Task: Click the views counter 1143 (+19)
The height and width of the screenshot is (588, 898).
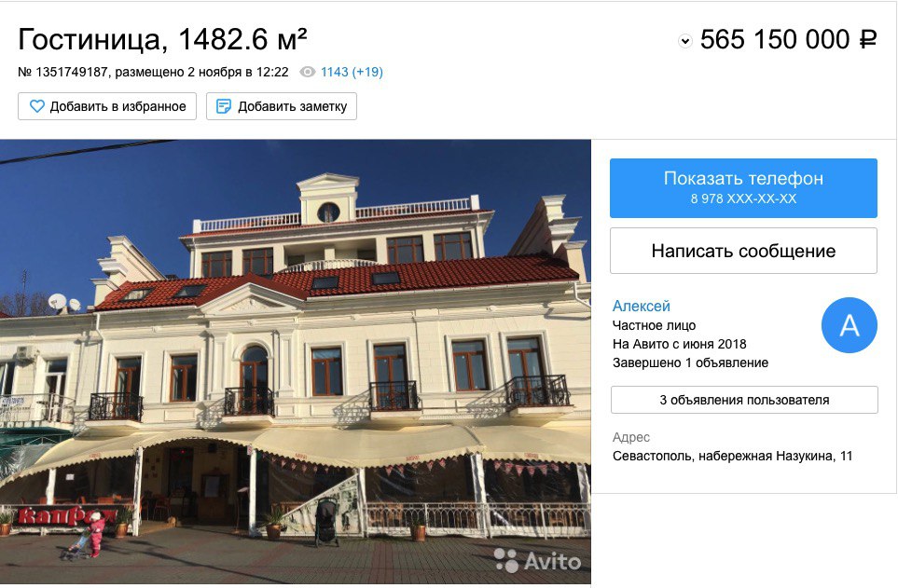Action: tap(352, 72)
